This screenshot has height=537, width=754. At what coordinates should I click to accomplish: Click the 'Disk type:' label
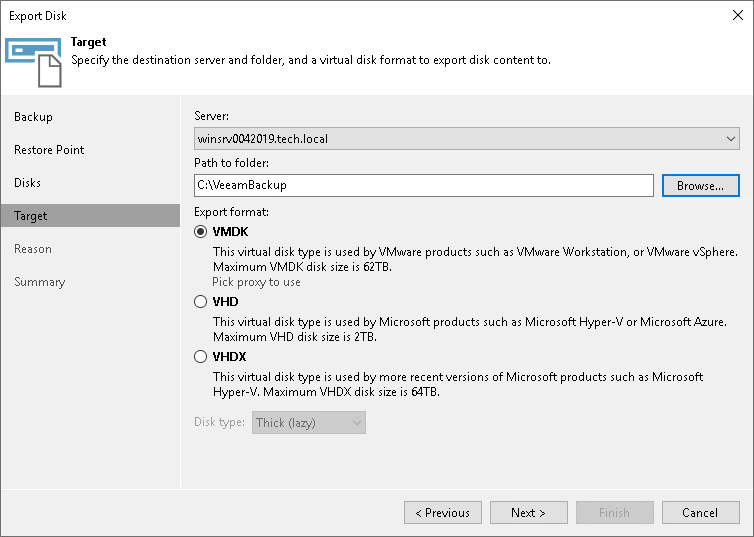(219, 422)
